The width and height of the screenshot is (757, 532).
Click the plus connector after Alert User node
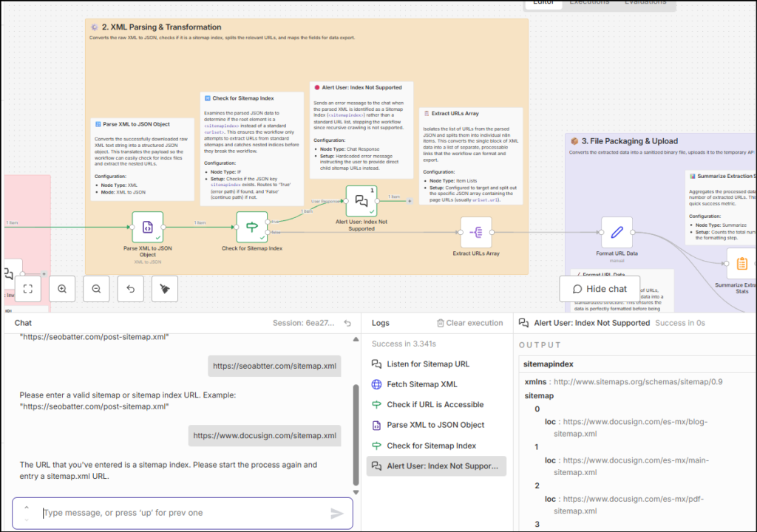click(x=410, y=201)
